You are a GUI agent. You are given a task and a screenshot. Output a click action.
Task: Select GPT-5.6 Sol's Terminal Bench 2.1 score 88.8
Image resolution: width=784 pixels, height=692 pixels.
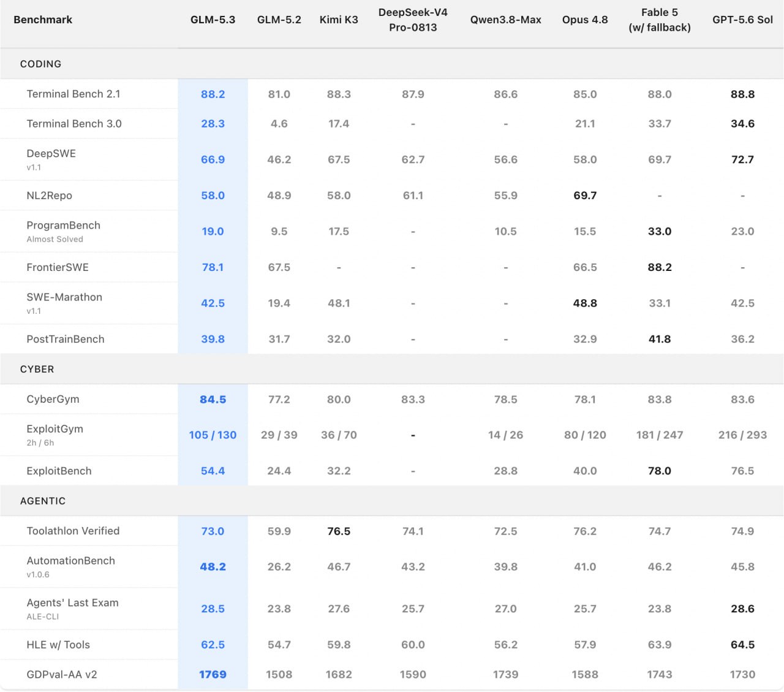[x=742, y=94]
